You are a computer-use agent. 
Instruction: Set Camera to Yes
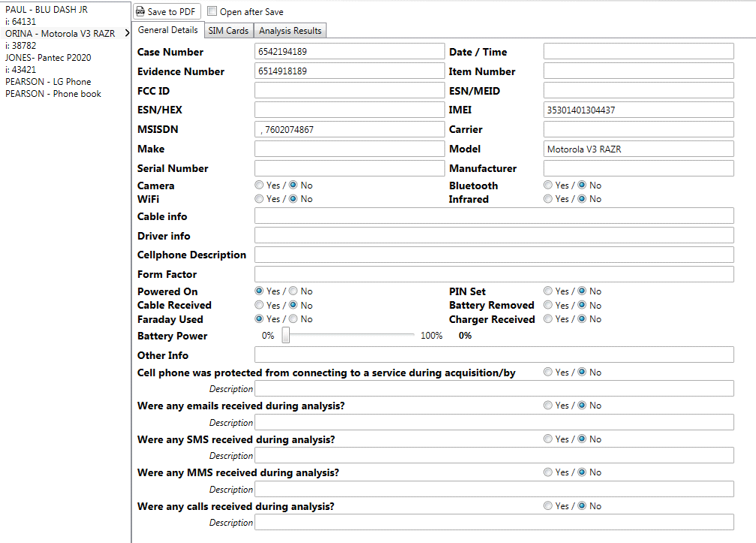click(x=260, y=186)
